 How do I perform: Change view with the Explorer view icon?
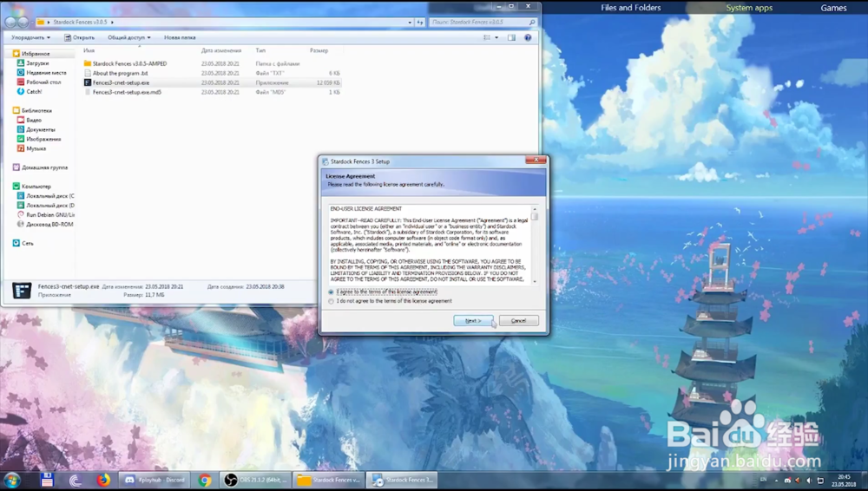487,37
